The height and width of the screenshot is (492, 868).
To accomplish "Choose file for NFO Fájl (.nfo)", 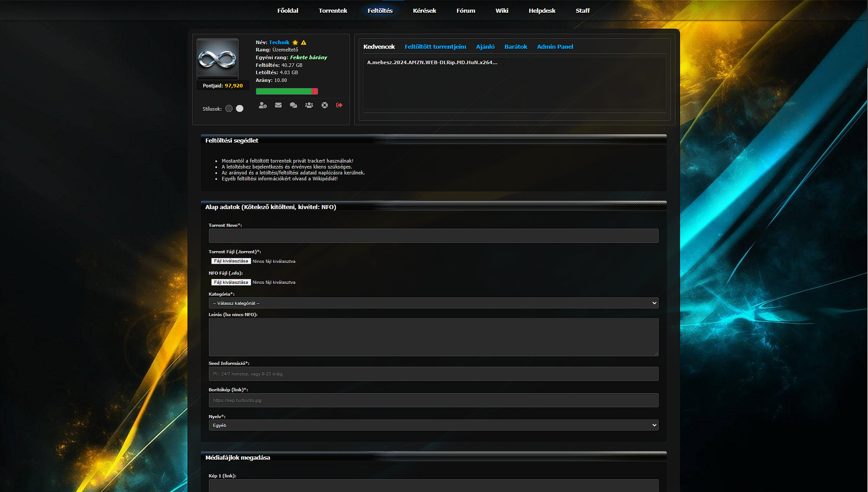I will tap(231, 282).
